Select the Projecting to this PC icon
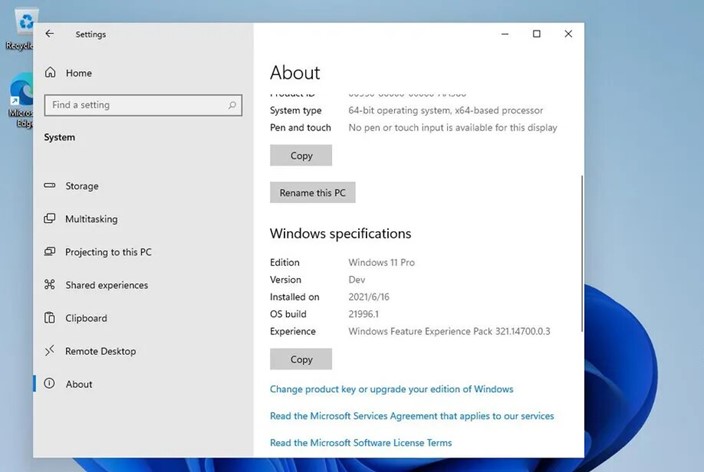This screenshot has width=704, height=472. [49, 251]
